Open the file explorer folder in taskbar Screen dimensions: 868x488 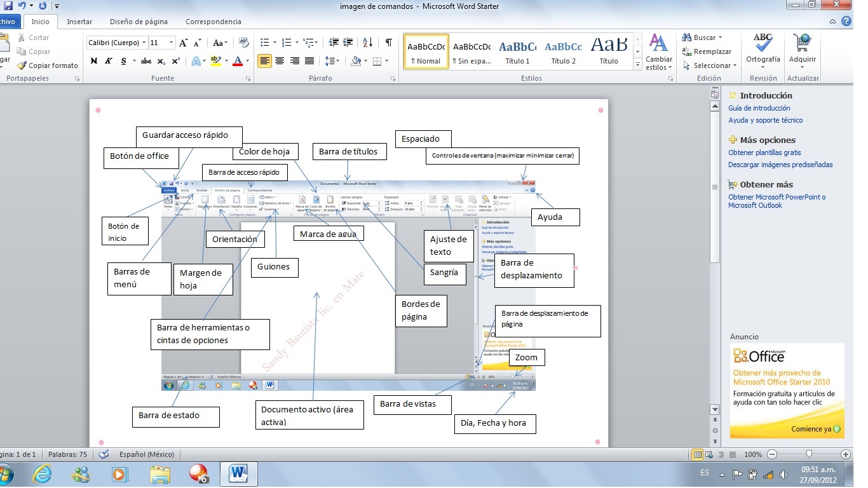pos(159,474)
